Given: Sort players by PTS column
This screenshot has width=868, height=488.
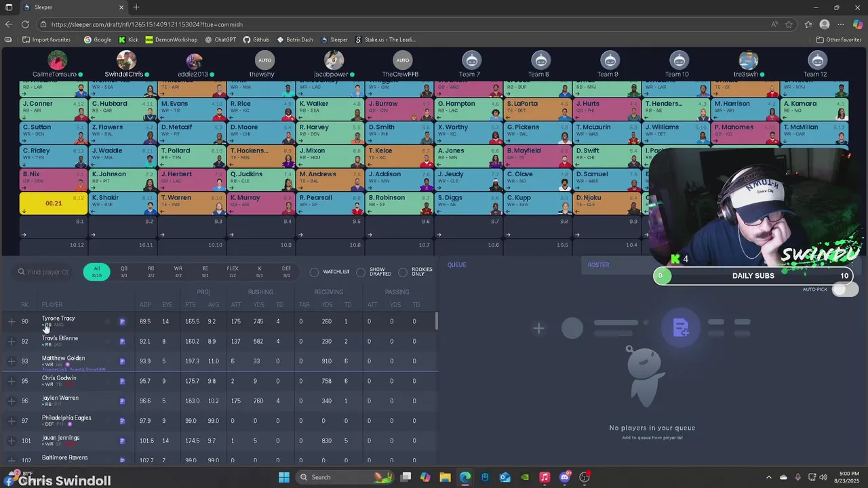Looking at the screenshot, I should point(191,304).
